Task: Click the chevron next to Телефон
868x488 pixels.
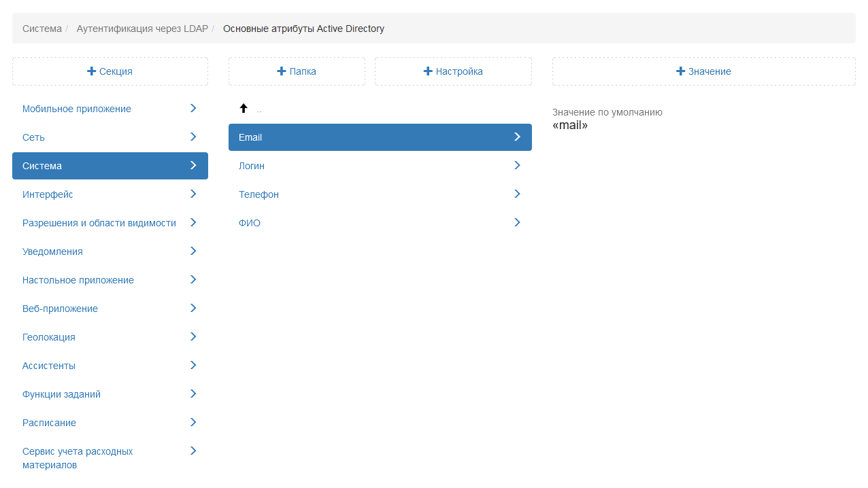Action: point(517,194)
